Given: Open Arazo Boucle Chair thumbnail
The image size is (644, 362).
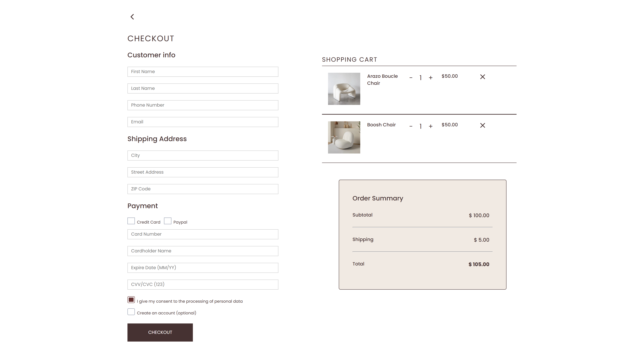Looking at the screenshot, I should coord(344,89).
